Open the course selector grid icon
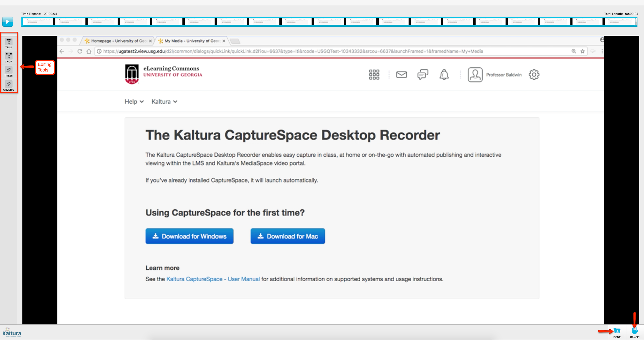Viewport: 644px width, 340px height. click(x=374, y=75)
